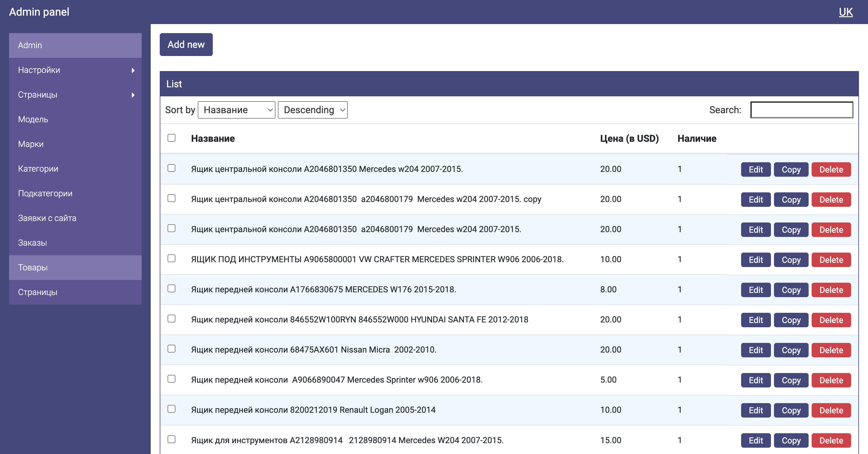
Task: Click the Ящик передней консоли 68475AX601 Nissan Micra name
Action: (x=313, y=350)
